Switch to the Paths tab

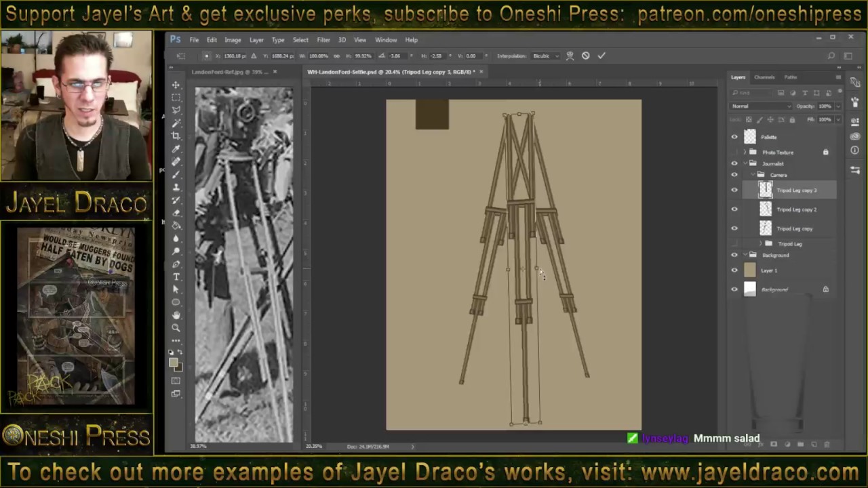tap(791, 77)
